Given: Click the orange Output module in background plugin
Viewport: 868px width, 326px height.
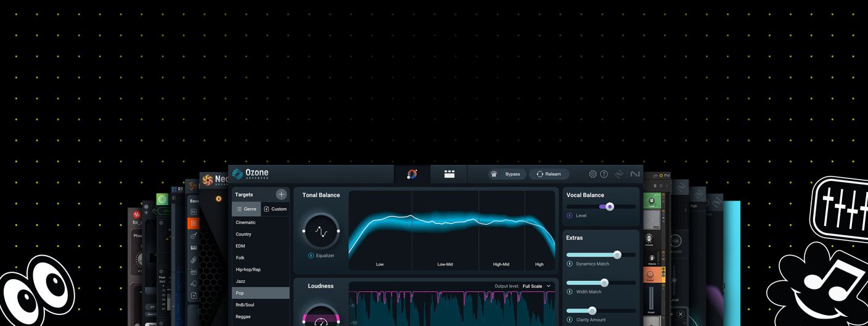Looking at the screenshot, I should click(652, 275).
